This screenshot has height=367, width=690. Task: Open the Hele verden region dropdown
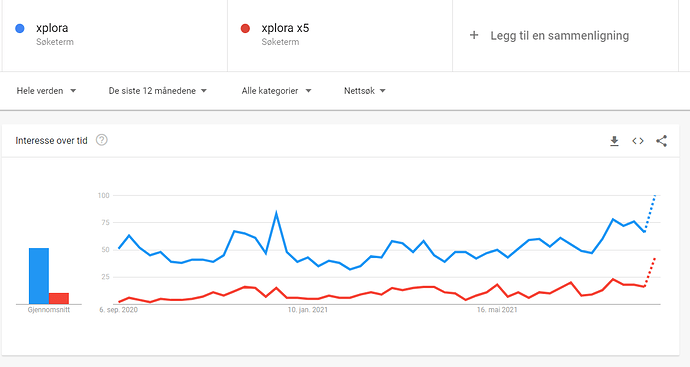coord(46,91)
